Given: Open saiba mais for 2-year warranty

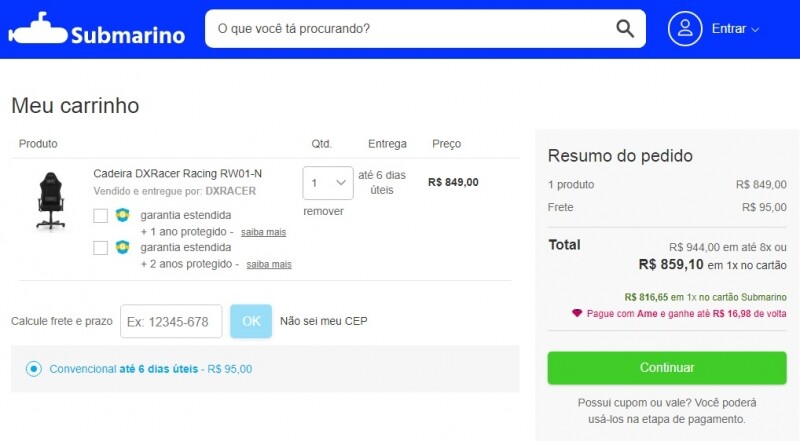Looking at the screenshot, I should pyautogui.click(x=269, y=265).
